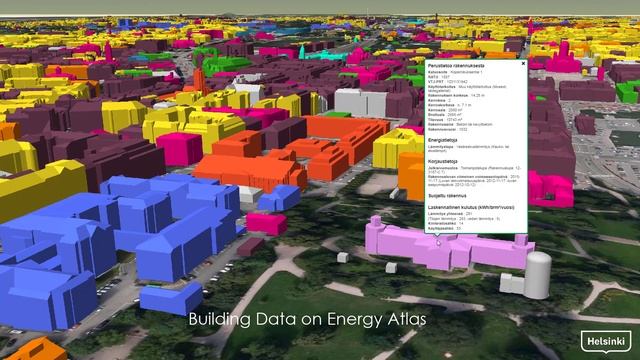Click the 'Suojeltu rakennus' heading

tap(447, 196)
